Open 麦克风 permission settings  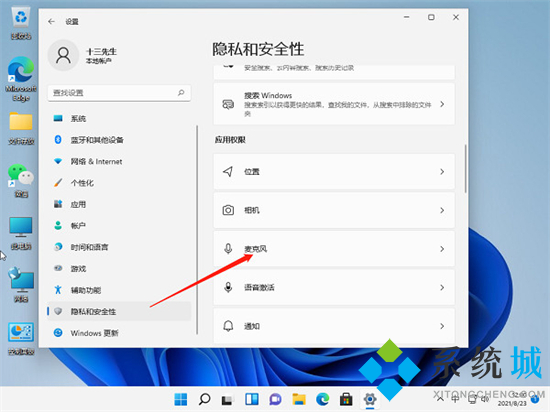pyautogui.click(x=334, y=249)
